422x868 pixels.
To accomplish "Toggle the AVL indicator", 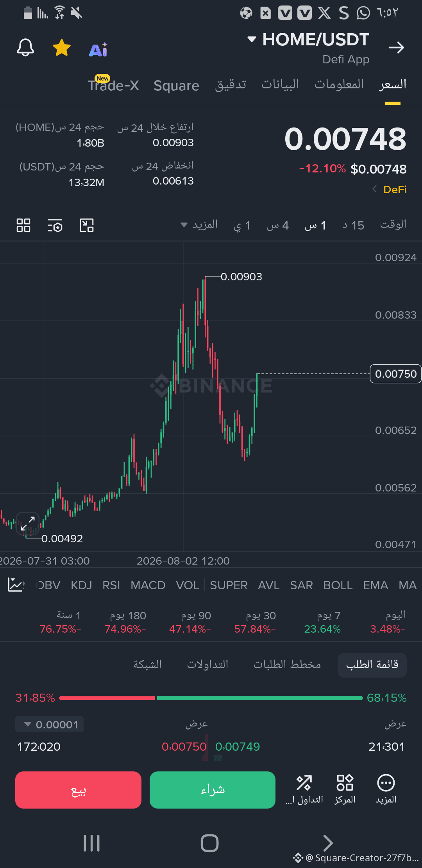I will click(268, 585).
